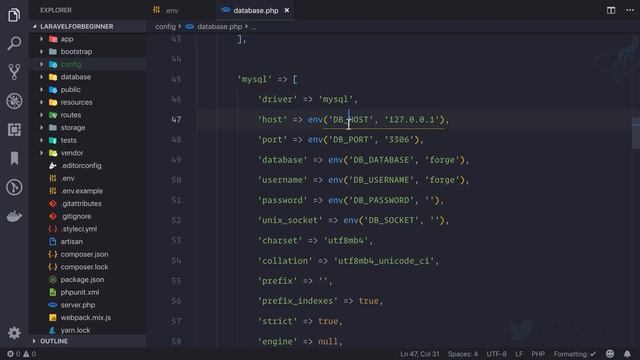Click database.php in the breadcrumb
The height and width of the screenshot is (360, 640).
pyautogui.click(x=220, y=27)
